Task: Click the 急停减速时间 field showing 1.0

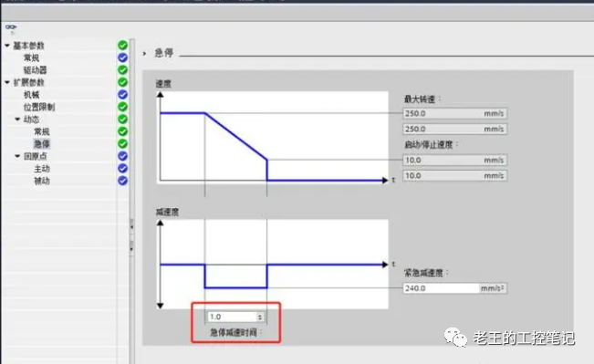Action: coord(235,317)
